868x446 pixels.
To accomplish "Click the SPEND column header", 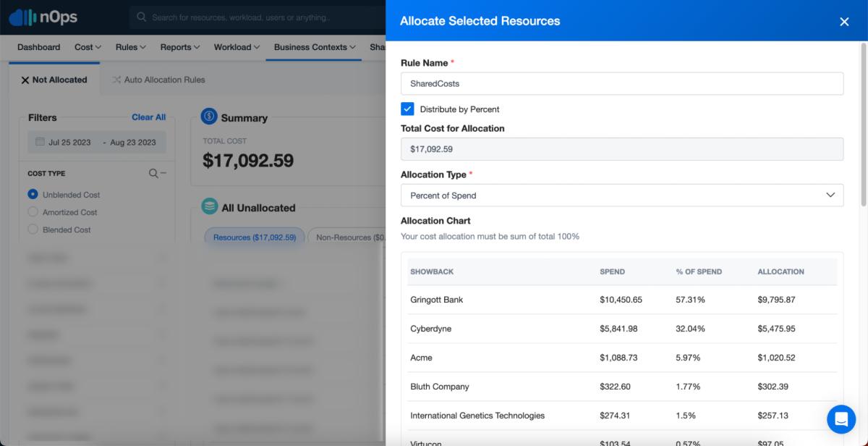I will click(612, 272).
